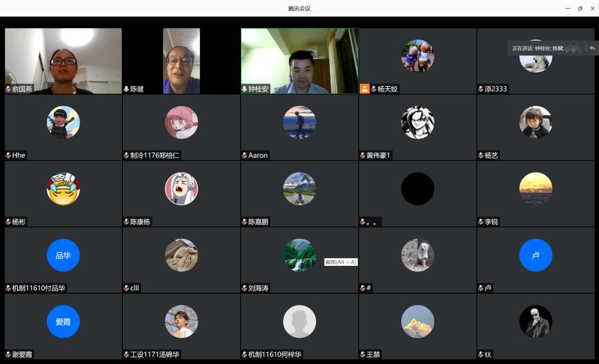Click the muted mic icon next to 王禁
The image size is (599, 364).
pos(363,355)
